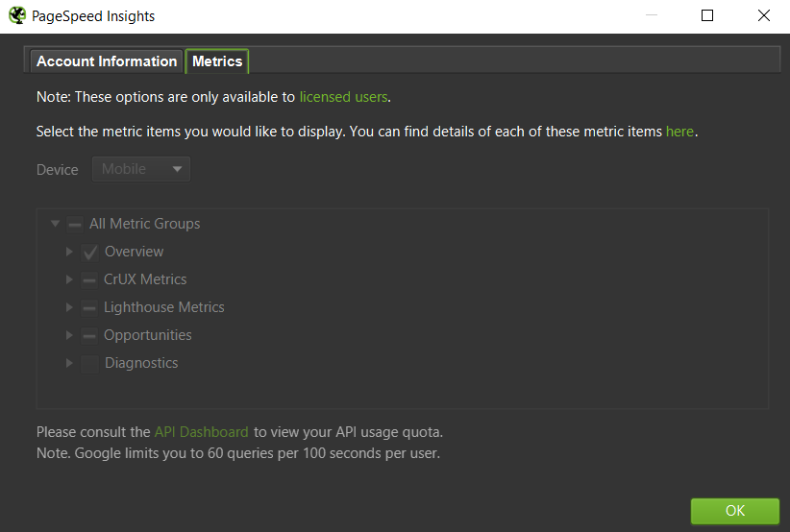Follow the 'here' metric details link
Screen dimensions: 790x532
coord(679,132)
